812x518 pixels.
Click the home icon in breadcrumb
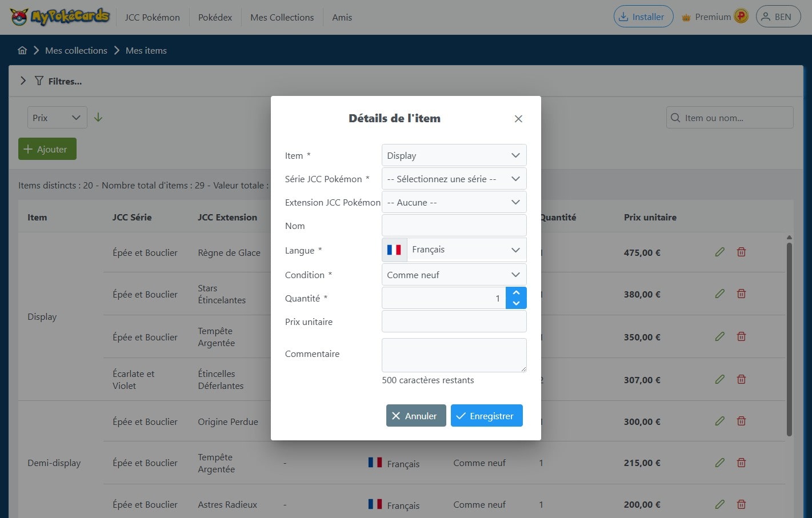pos(22,50)
